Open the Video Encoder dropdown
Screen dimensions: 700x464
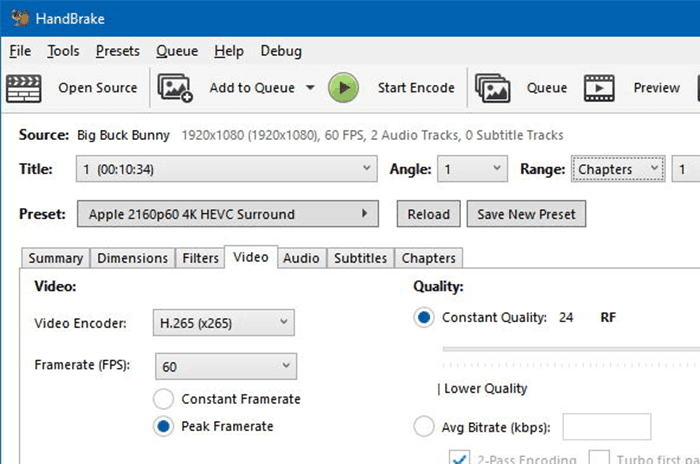[x=225, y=323]
